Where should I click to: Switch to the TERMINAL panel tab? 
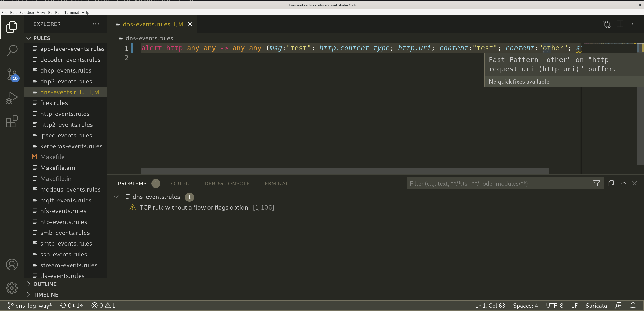(x=275, y=183)
